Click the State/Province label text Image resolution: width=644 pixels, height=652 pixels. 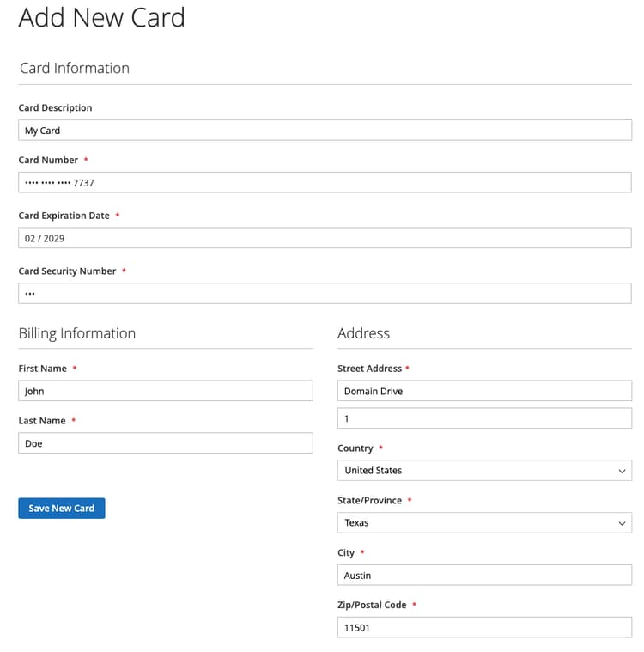click(x=369, y=501)
